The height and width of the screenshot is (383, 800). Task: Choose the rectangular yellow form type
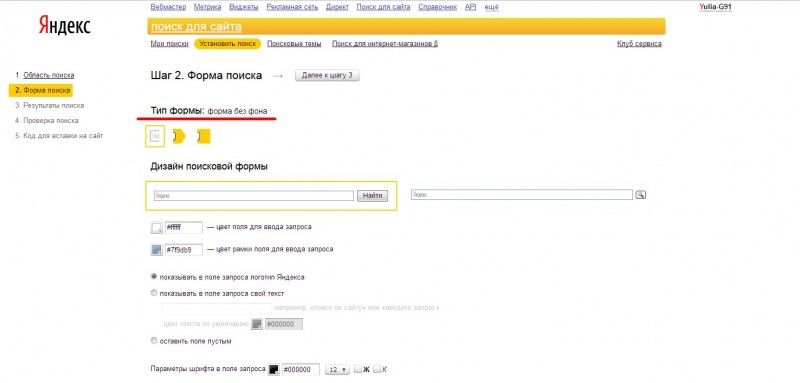tap(204, 137)
